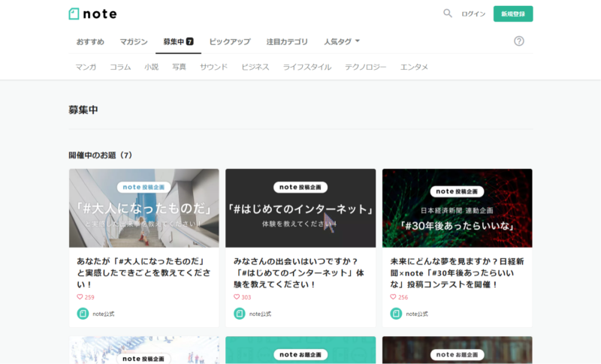
Task: Like the post with 259 hearts
Action: pyautogui.click(x=80, y=297)
